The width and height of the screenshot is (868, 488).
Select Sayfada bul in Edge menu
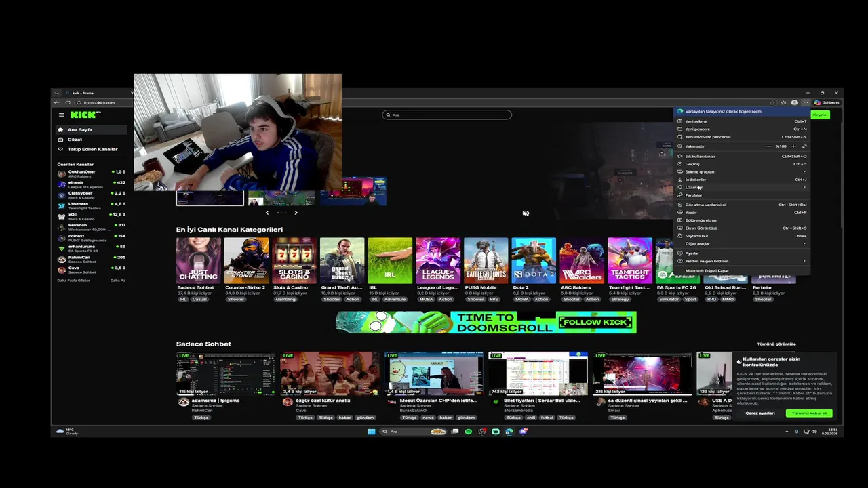pyautogui.click(x=742, y=236)
